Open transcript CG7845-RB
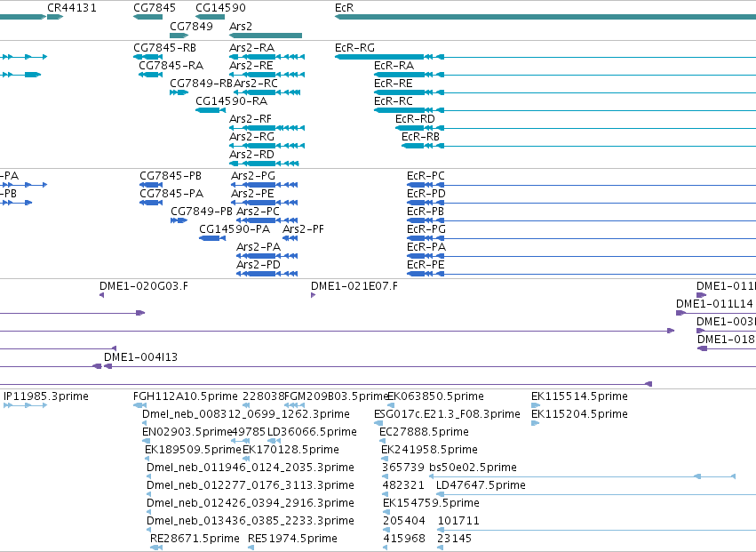Screen dimensions: 756x552 [x=165, y=48]
